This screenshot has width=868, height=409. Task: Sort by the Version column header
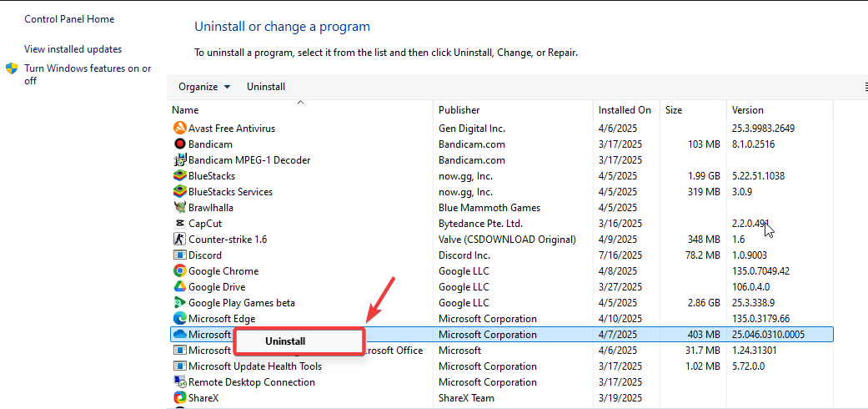(x=780, y=110)
